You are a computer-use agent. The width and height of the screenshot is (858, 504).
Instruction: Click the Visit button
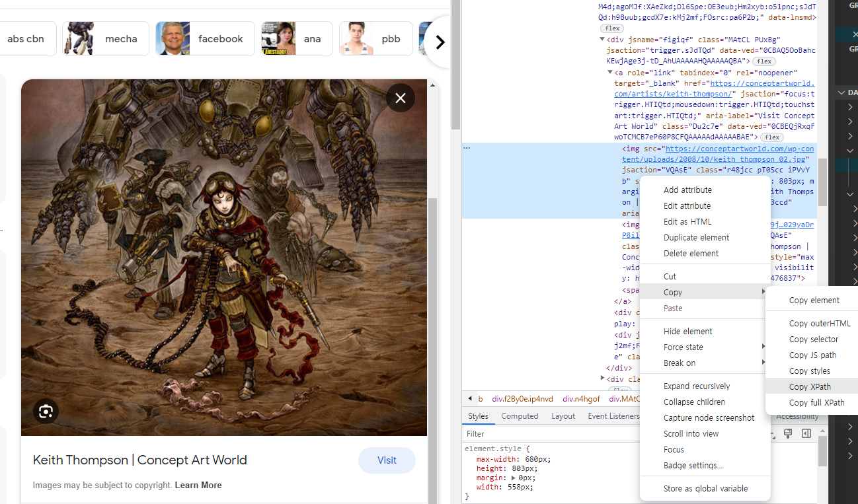click(387, 460)
